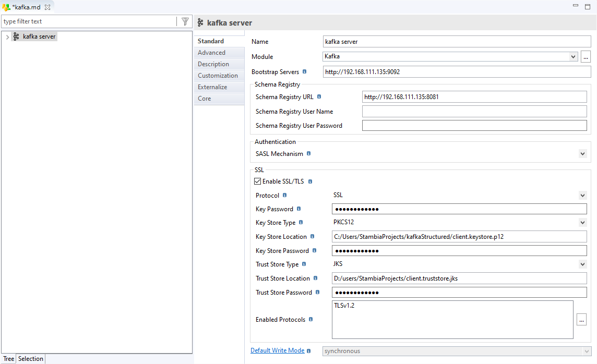Click the Schema Registry User Name field
The width and height of the screenshot is (597, 364).
coord(474,112)
